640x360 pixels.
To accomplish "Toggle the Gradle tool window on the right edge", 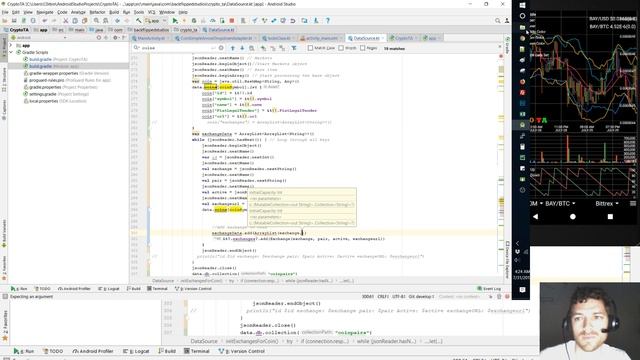I will [x=507, y=45].
